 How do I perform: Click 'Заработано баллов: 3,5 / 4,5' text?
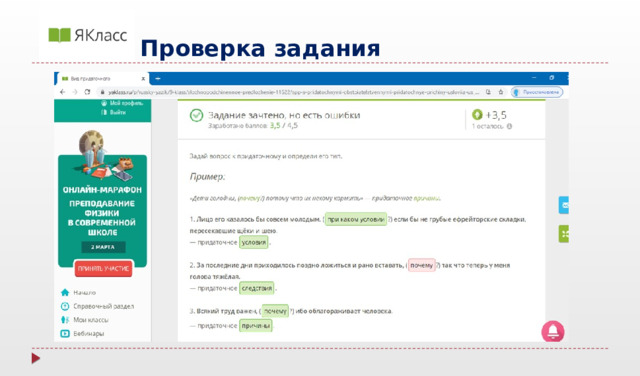pos(253,126)
